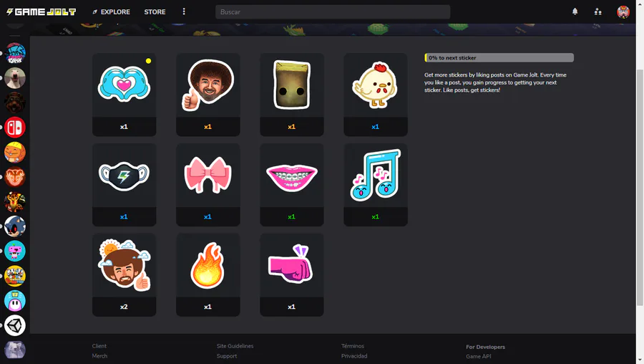
Task: Open notifications bell
Action: [x=575, y=11]
